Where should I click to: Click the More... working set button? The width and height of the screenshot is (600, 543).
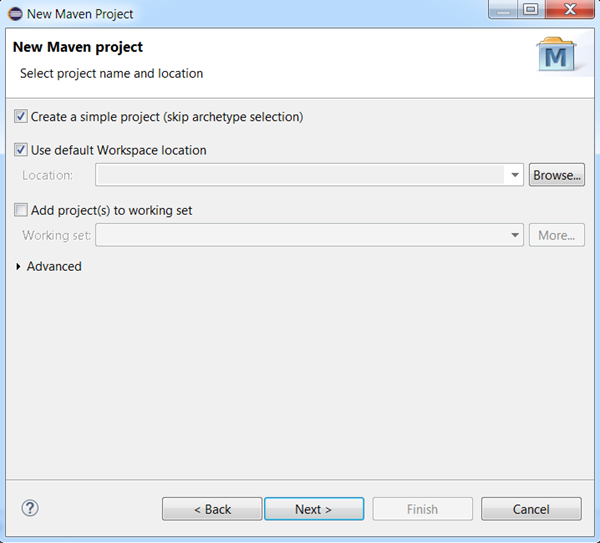pyautogui.click(x=557, y=235)
